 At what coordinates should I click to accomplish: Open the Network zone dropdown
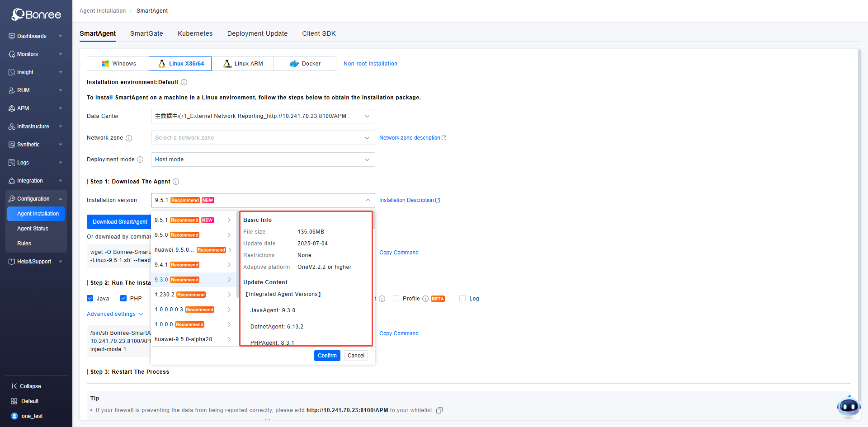263,138
